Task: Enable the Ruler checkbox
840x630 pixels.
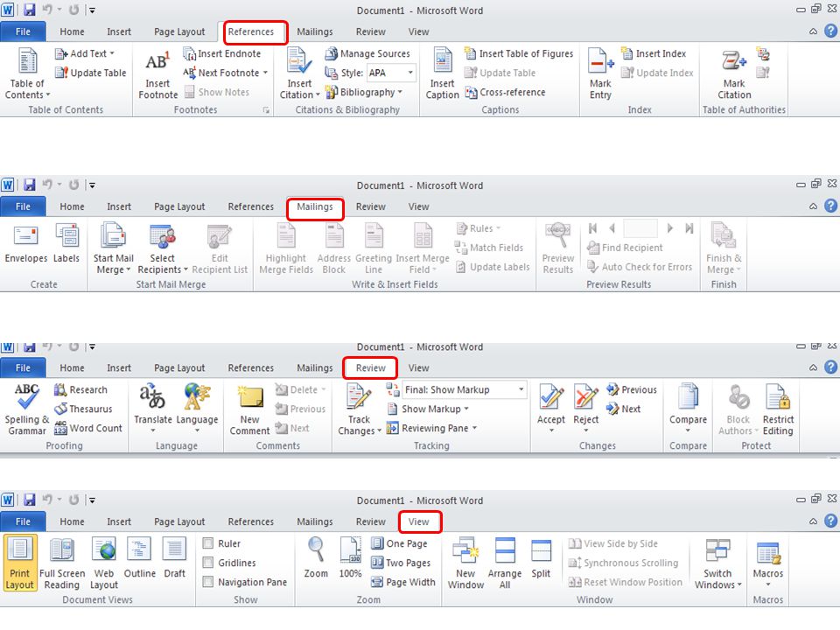Action: [208, 543]
